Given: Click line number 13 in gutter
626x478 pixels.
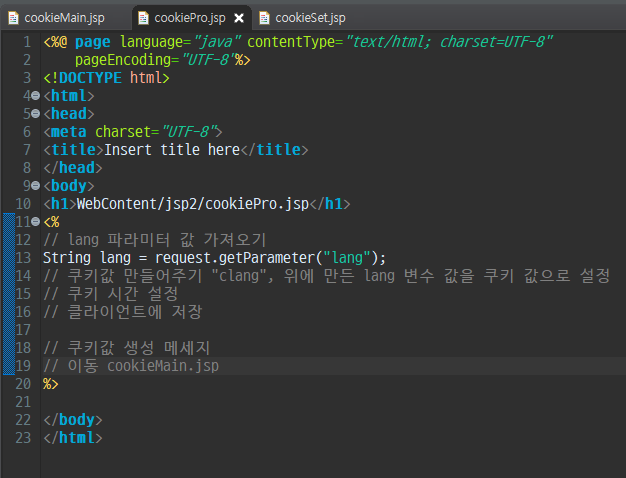Looking at the screenshot, I should pyautogui.click(x=23, y=258).
